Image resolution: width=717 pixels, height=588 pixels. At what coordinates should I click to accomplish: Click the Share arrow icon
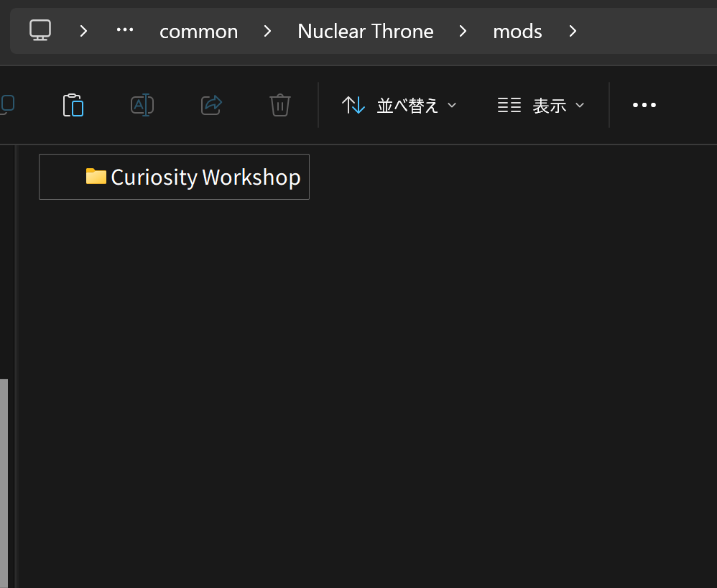[x=211, y=105]
